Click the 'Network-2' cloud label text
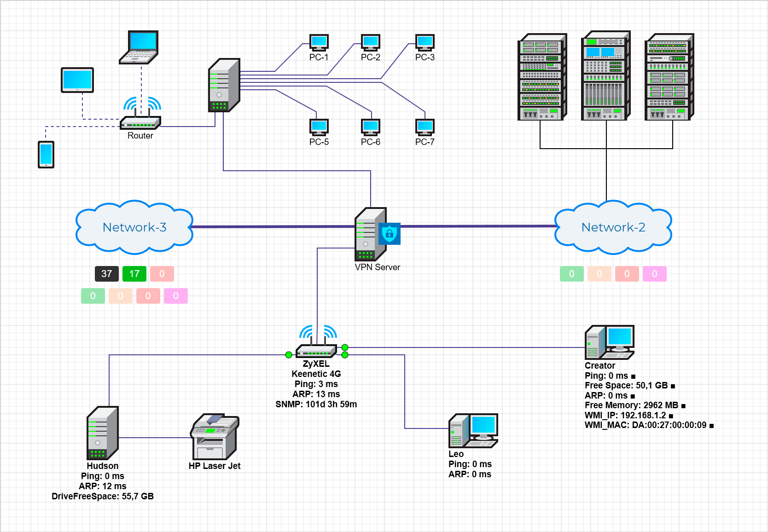The image size is (768, 532). click(x=613, y=227)
